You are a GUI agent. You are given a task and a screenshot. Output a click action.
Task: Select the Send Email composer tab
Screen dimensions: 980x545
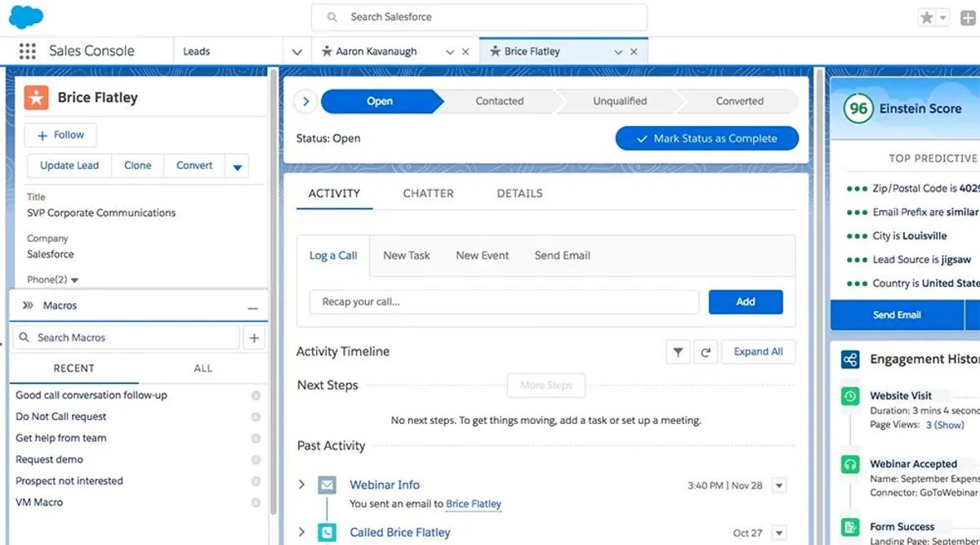(562, 256)
